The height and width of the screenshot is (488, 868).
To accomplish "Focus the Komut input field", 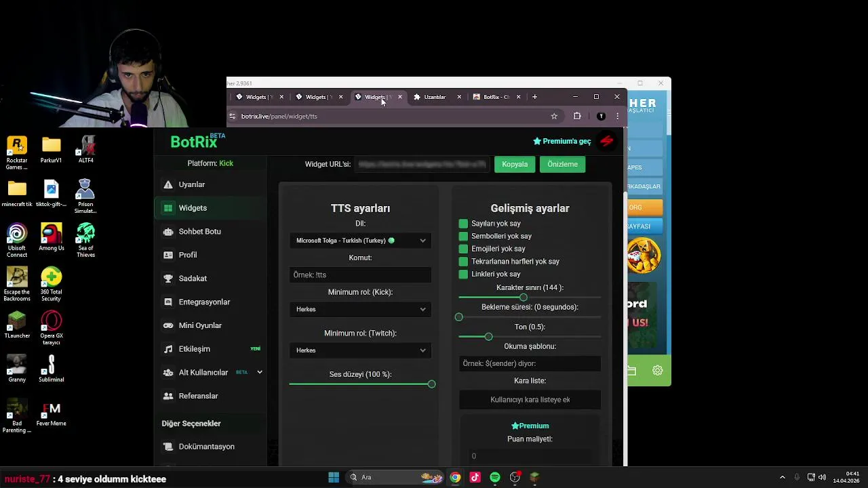I will [360, 274].
